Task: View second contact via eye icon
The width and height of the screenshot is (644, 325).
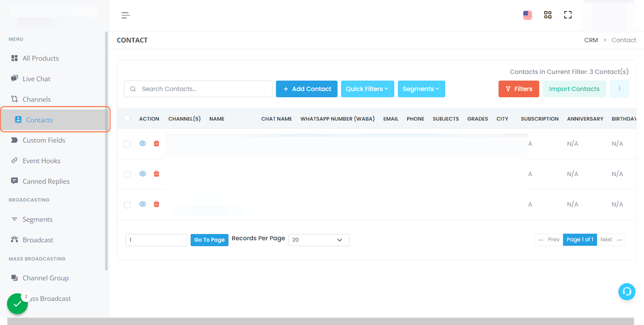Action: [143, 174]
